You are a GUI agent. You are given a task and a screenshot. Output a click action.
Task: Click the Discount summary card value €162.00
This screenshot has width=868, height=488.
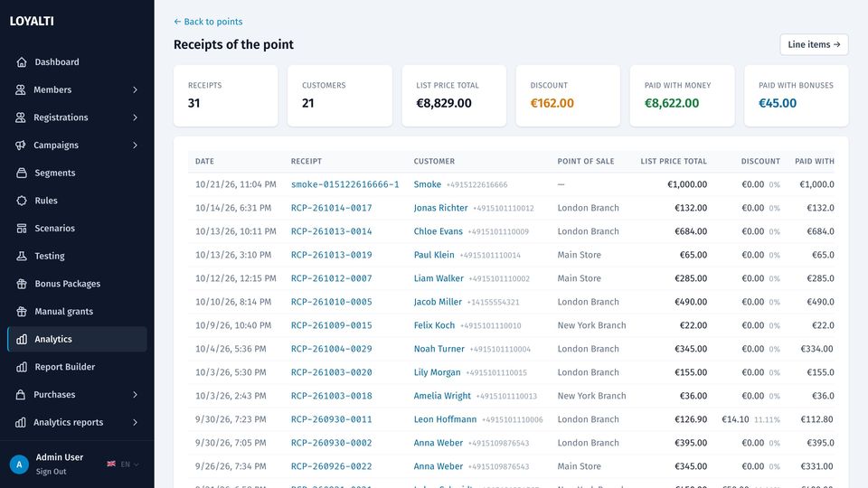552,103
